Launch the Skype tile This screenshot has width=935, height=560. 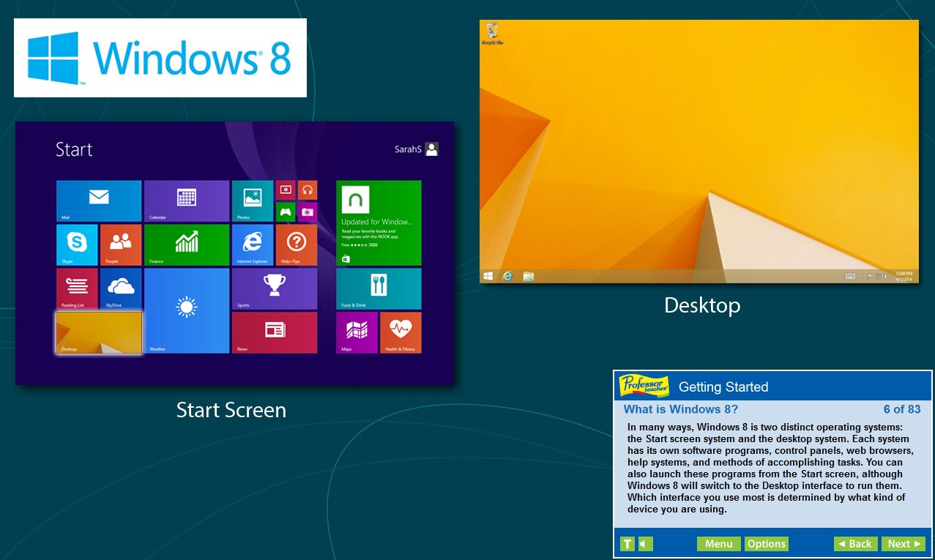(x=75, y=244)
